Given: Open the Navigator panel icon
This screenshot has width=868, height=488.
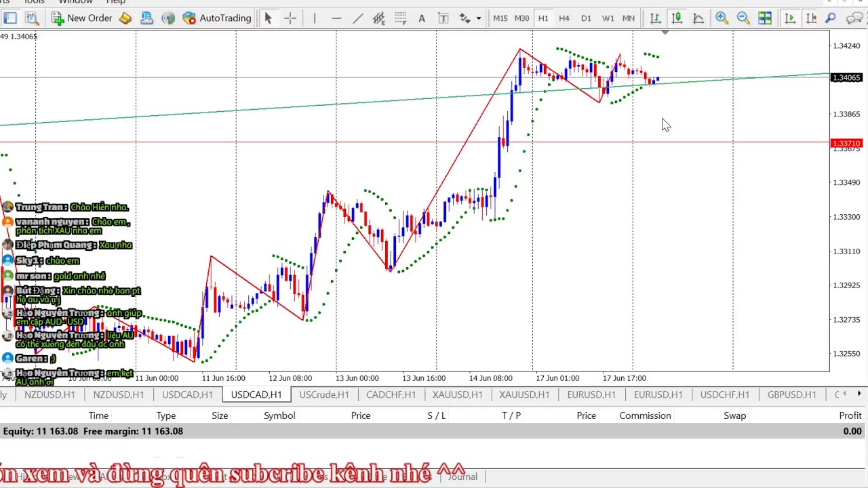Looking at the screenshot, I should pos(10,18).
